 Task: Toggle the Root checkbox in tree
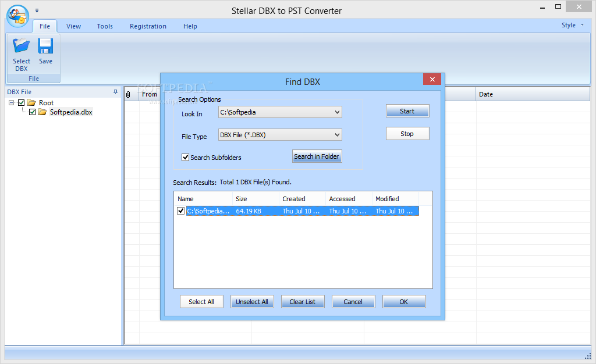[22, 102]
